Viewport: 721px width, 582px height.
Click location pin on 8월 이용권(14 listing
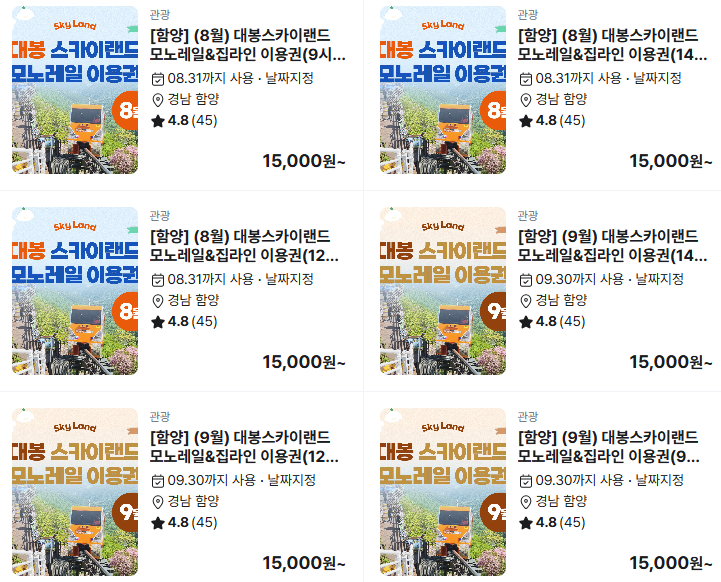click(526, 100)
